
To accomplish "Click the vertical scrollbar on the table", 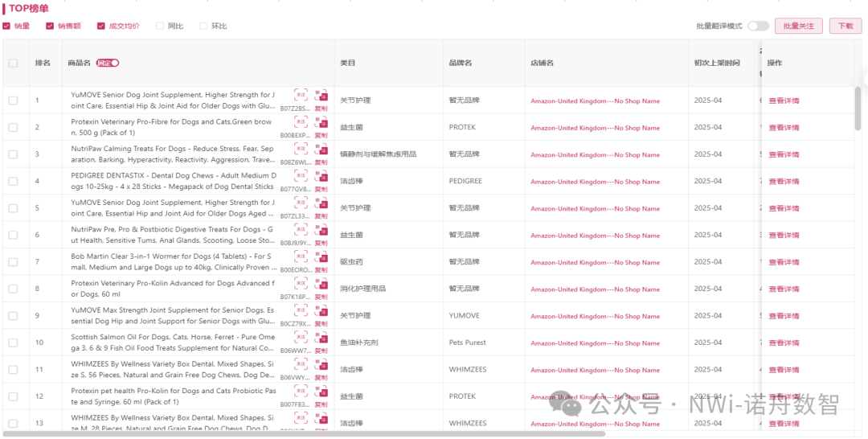I will pos(858,109).
